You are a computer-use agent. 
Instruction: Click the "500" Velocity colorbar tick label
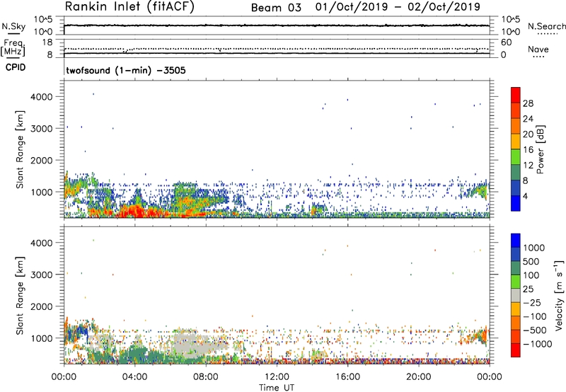click(531, 261)
